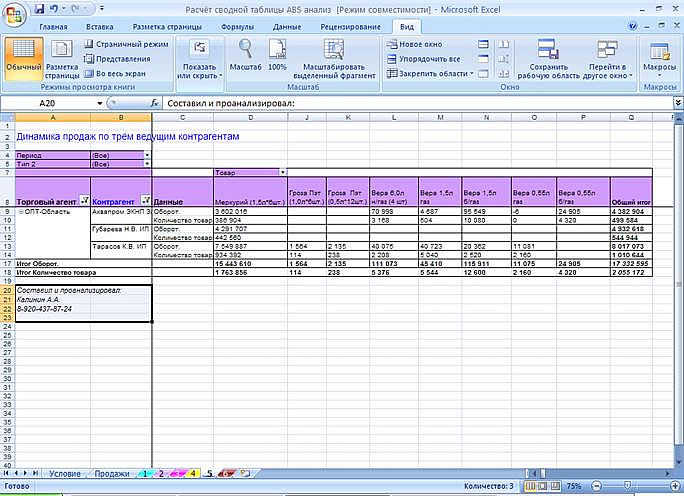Click Save Workspace (Сохранить рабочую область)

pyautogui.click(x=548, y=58)
